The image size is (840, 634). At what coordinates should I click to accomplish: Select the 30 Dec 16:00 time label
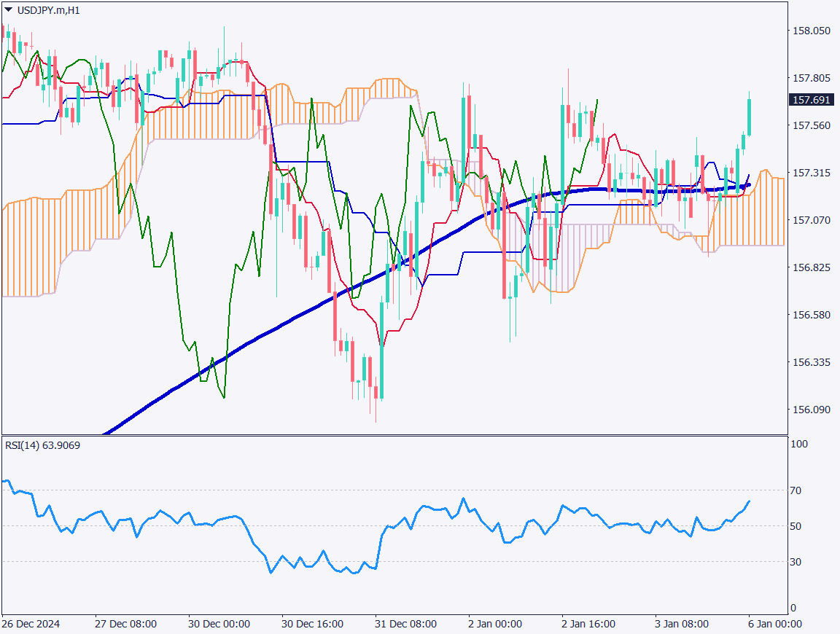click(x=312, y=625)
